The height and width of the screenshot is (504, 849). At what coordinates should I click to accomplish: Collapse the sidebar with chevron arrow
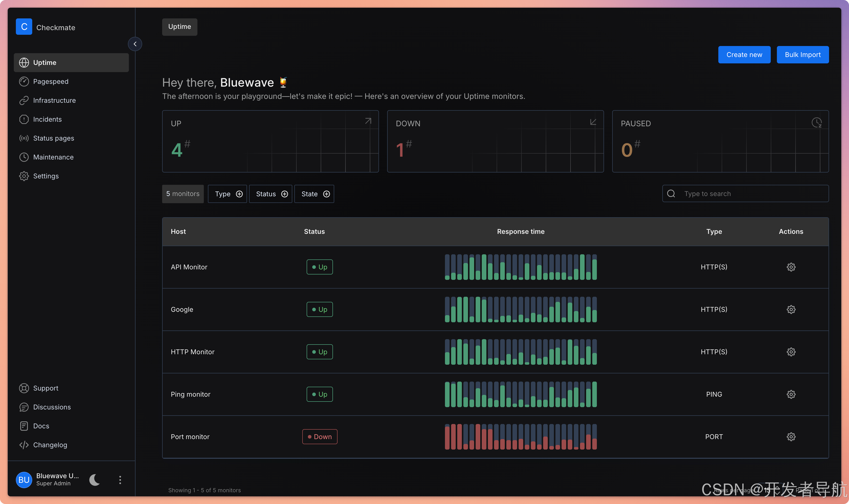pyautogui.click(x=135, y=44)
